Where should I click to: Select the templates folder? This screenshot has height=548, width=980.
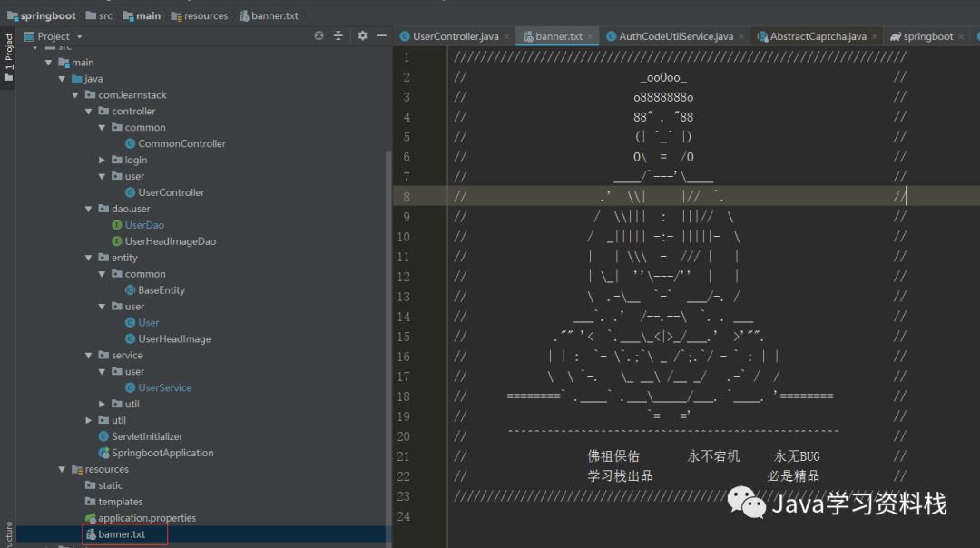(x=120, y=502)
